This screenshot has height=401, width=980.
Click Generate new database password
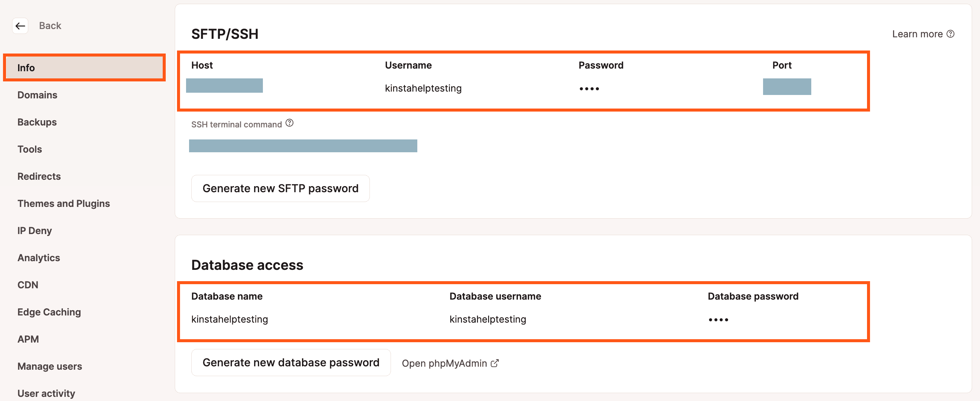click(291, 362)
